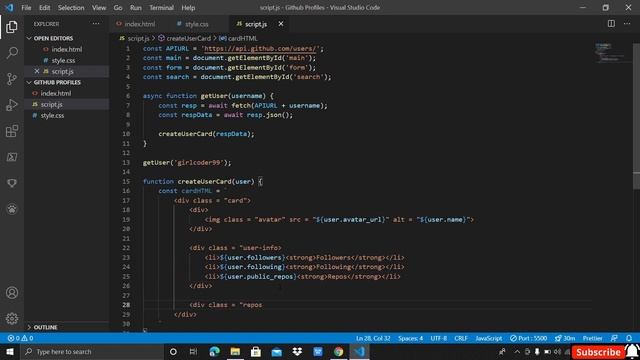The width and height of the screenshot is (640, 360).
Task: Open the Manage gear icon
Action: pos(12,318)
